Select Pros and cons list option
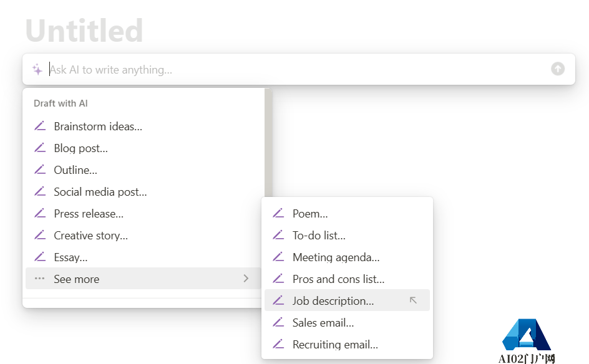The width and height of the screenshot is (589, 364). click(x=338, y=279)
